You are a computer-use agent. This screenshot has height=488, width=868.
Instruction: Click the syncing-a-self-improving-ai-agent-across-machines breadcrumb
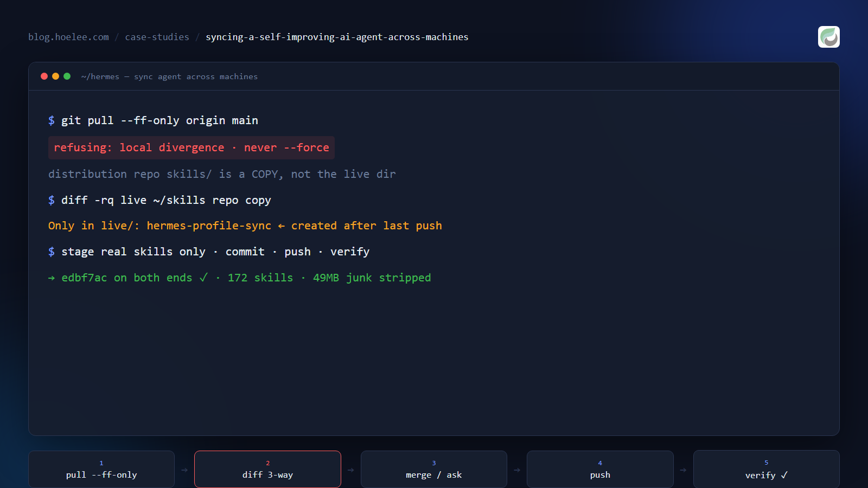(337, 37)
